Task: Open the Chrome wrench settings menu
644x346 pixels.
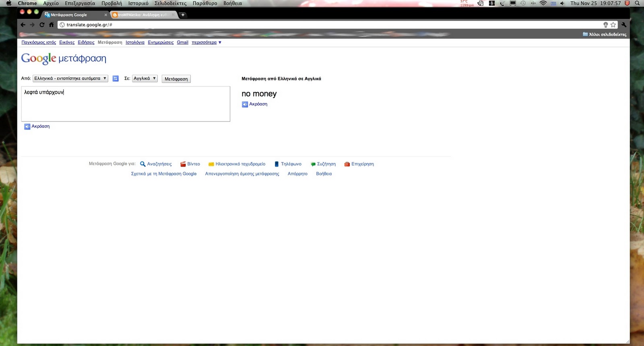Action: 624,25
